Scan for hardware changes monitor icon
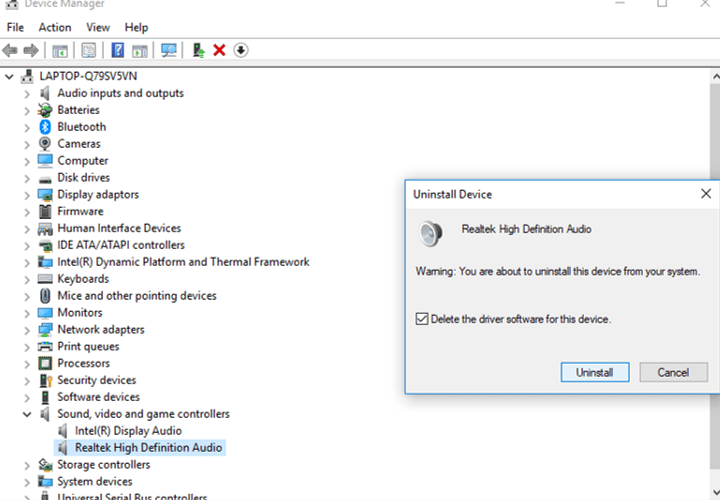The image size is (720, 500). point(169,50)
